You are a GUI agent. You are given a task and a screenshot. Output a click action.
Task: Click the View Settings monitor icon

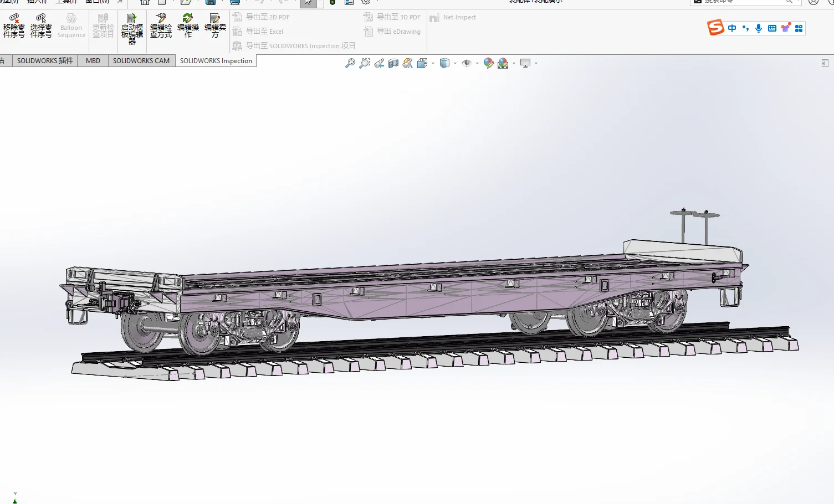(525, 64)
